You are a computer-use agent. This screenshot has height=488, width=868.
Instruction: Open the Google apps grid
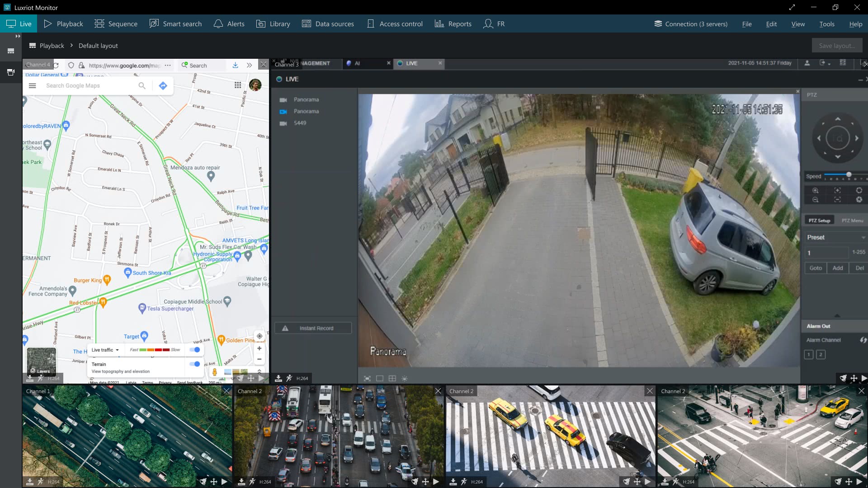click(x=238, y=85)
